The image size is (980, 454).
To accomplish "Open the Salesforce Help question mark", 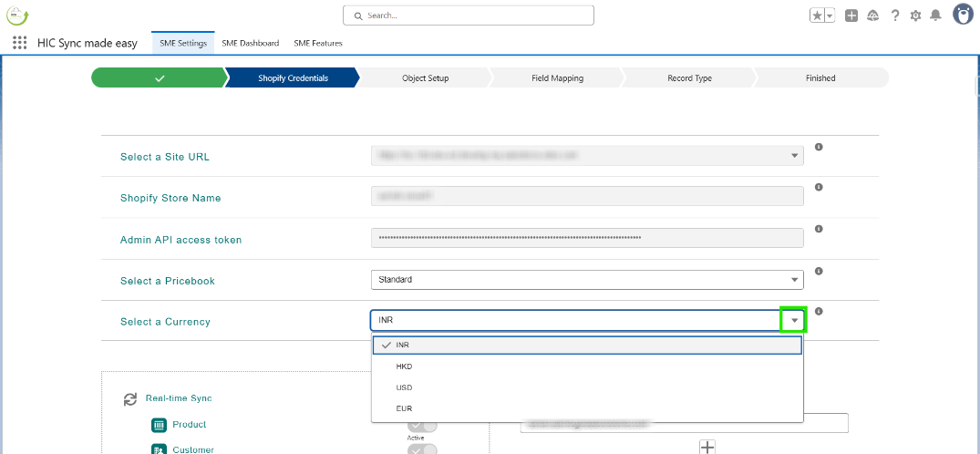I will click(895, 15).
